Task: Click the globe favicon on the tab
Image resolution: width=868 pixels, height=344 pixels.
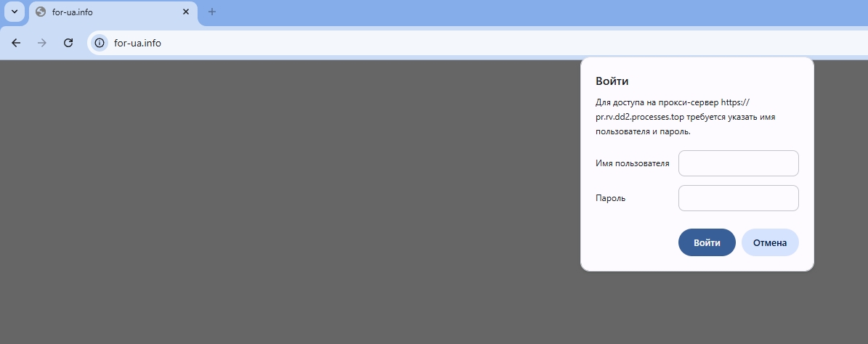Action: (x=41, y=12)
